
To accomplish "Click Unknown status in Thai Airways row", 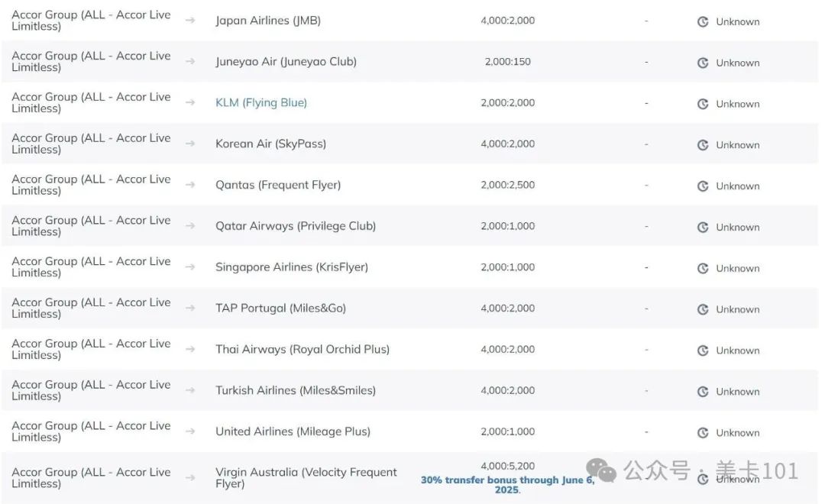I will click(738, 351).
